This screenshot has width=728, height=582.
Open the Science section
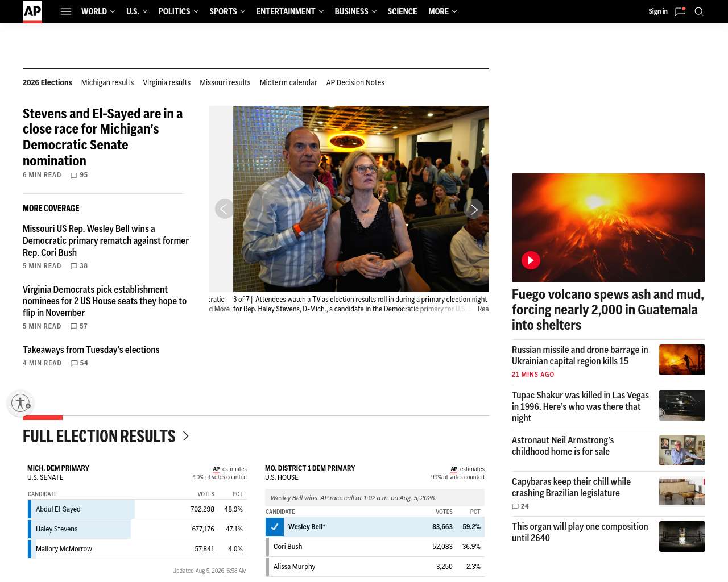(402, 11)
